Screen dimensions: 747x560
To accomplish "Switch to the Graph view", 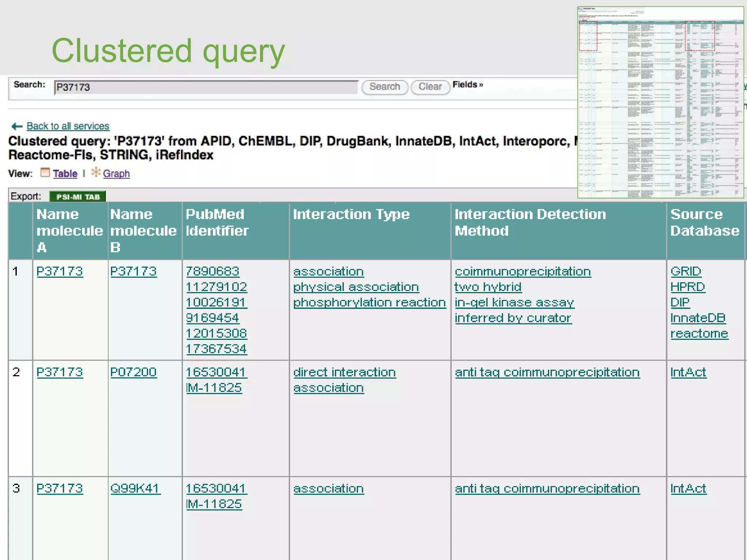I will pyautogui.click(x=116, y=174).
